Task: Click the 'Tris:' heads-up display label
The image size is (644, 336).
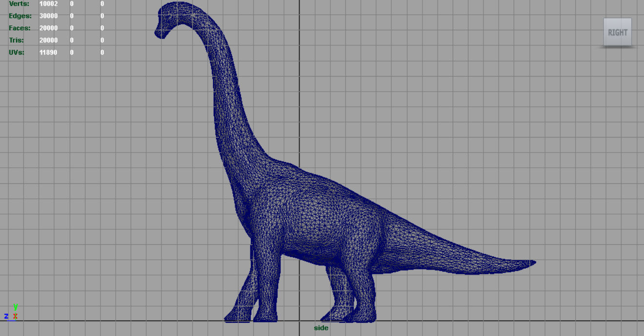Action: (16, 40)
